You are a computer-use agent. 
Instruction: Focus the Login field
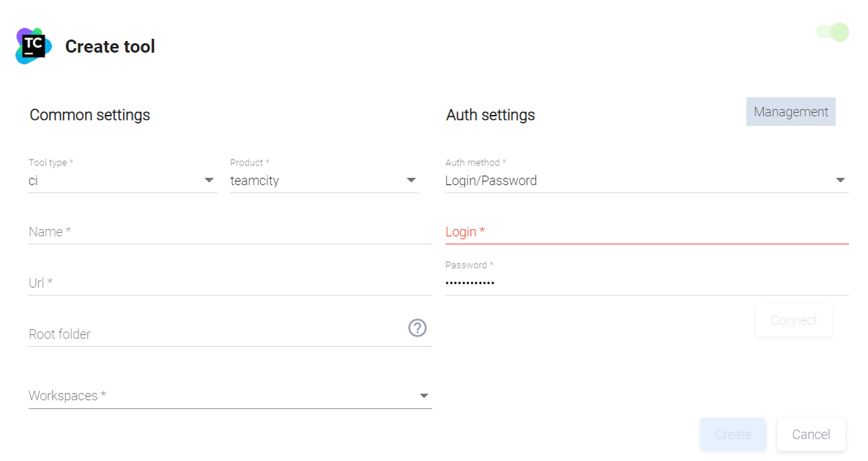point(646,232)
